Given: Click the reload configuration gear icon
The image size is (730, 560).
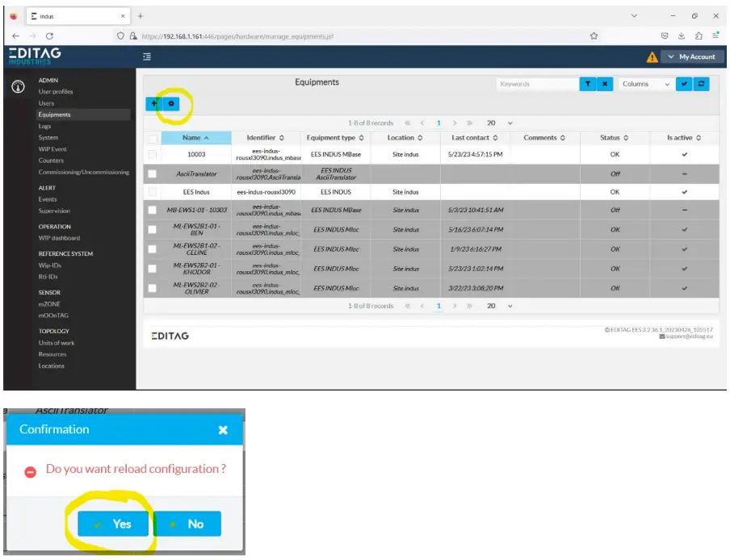Looking at the screenshot, I should point(170,104).
